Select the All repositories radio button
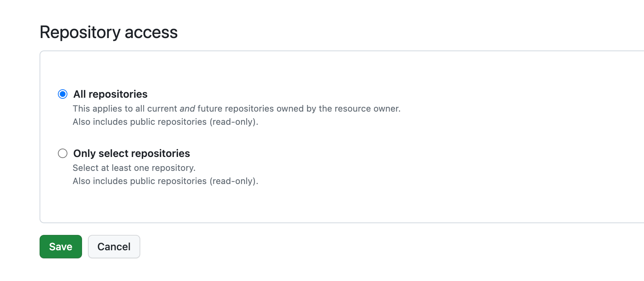Image resolution: width=644 pixels, height=281 pixels. [63, 94]
